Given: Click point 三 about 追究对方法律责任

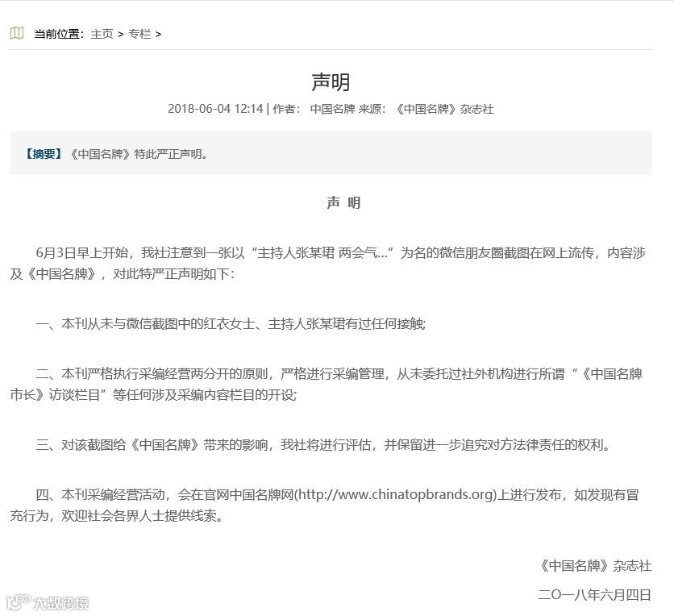Looking at the screenshot, I should point(323,444).
